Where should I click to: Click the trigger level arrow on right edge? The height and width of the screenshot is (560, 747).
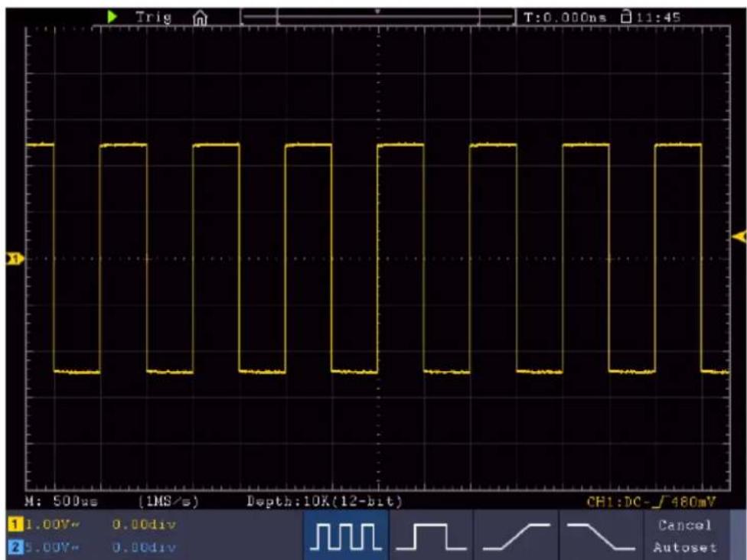point(739,236)
